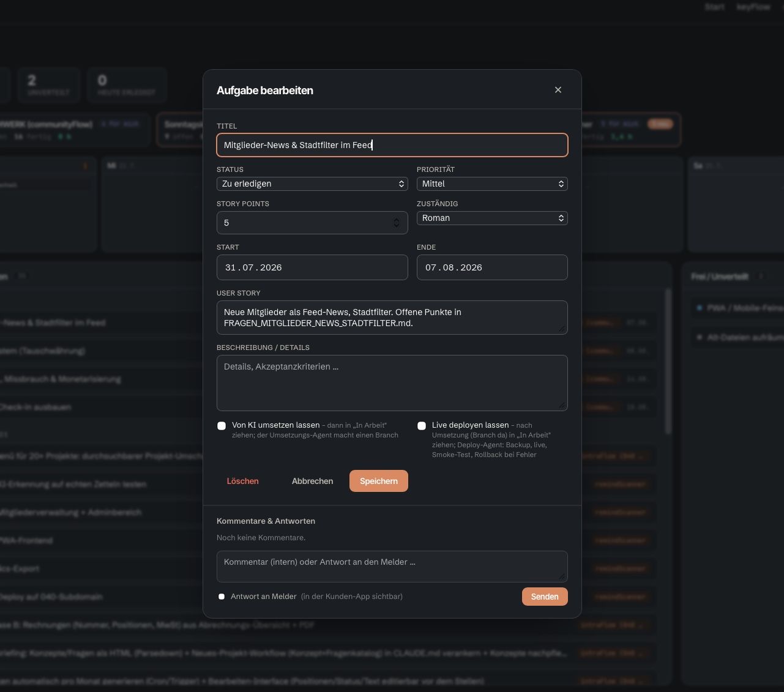784x692 pixels.
Task: Save the task with Speichern
Action: 379,481
